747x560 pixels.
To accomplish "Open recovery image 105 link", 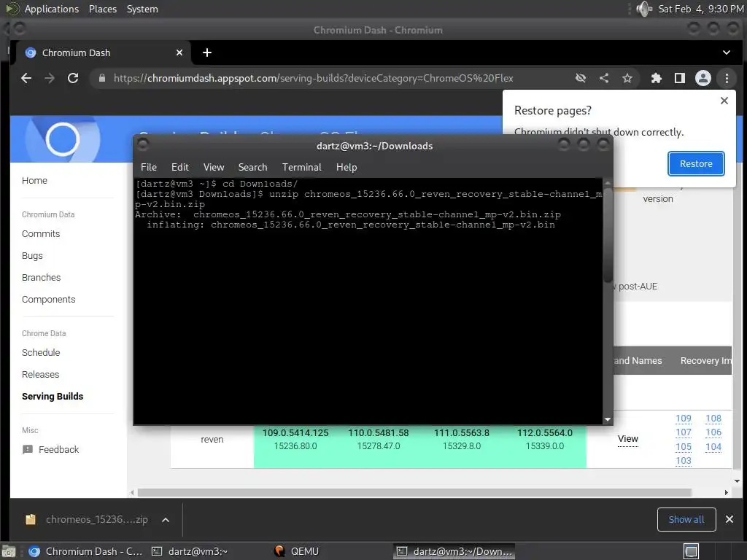I will [x=683, y=447].
